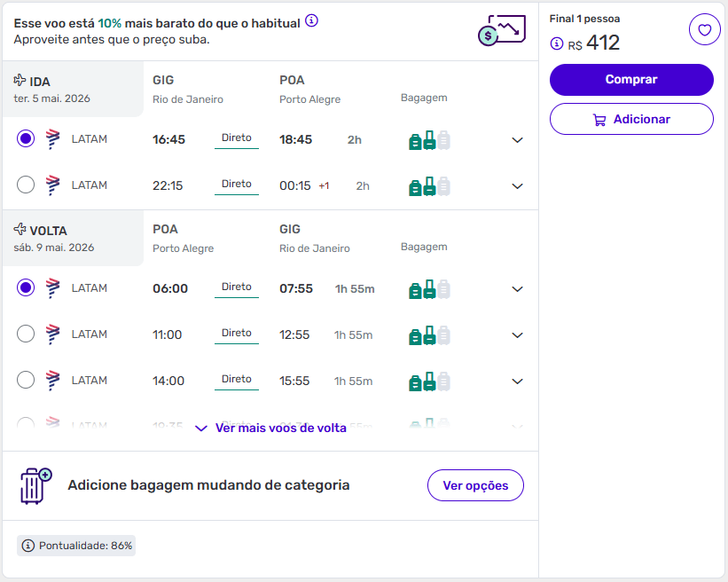Expand details for 22:15 outbound flight
The width and height of the screenshot is (728, 582).
coord(518,186)
